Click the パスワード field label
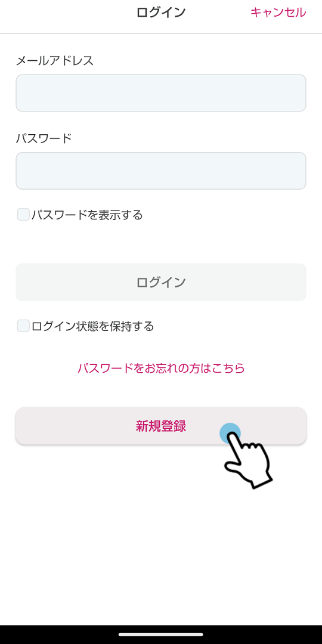The image size is (322, 644). click(x=44, y=138)
